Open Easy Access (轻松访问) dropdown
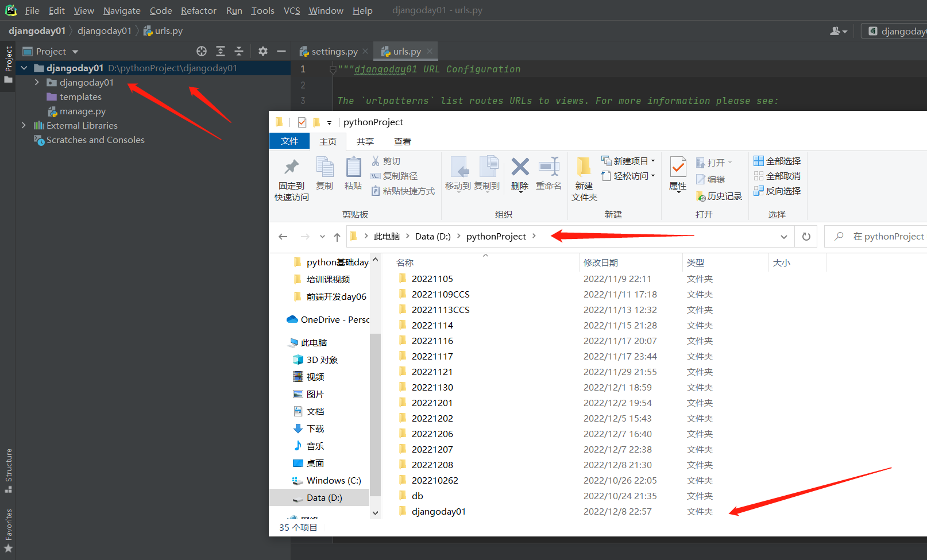This screenshot has width=927, height=560. [628, 176]
